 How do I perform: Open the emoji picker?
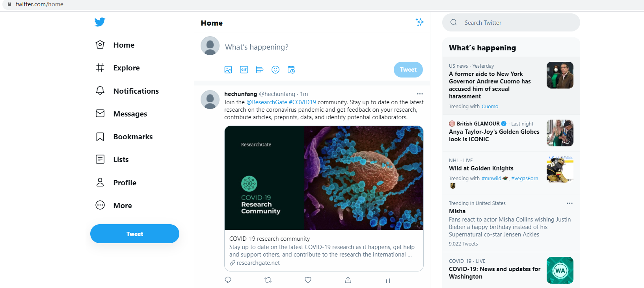pos(275,70)
